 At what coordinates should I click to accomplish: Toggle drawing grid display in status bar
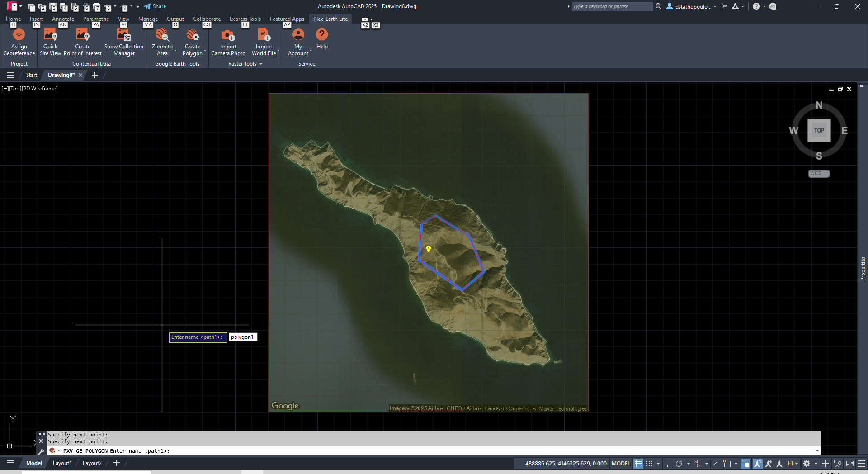point(638,464)
